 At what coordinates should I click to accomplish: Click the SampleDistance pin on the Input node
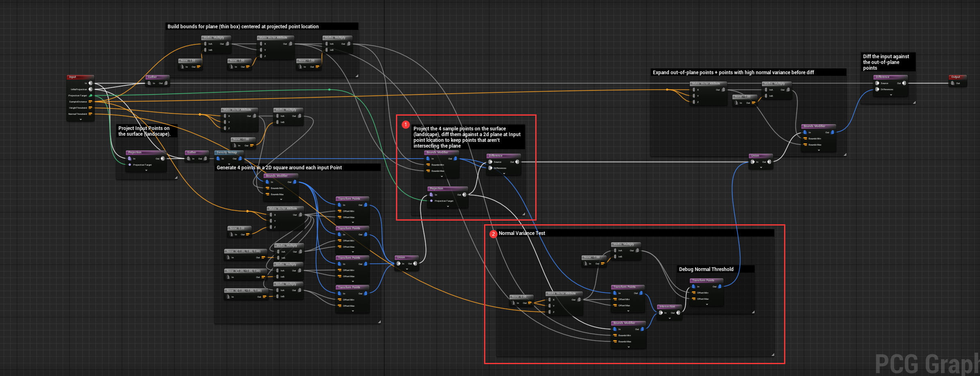(x=90, y=102)
